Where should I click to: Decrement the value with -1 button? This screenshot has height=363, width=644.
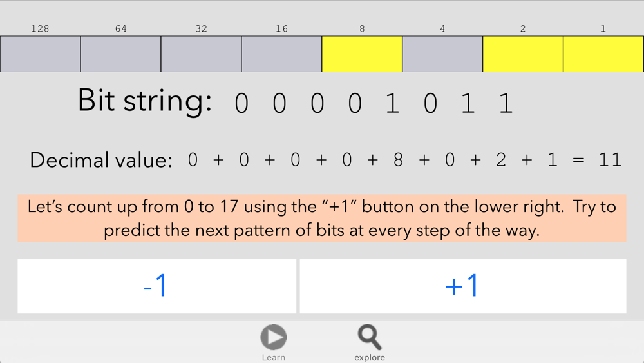point(157,286)
